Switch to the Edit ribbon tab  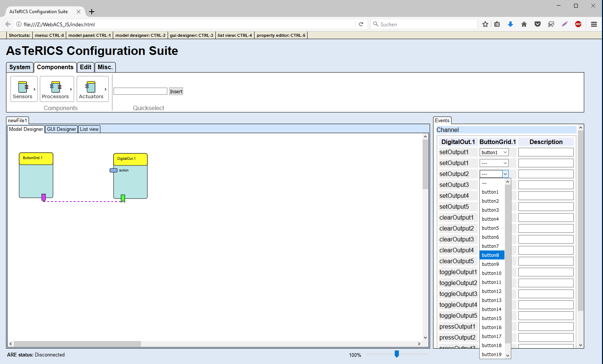pyautogui.click(x=86, y=67)
